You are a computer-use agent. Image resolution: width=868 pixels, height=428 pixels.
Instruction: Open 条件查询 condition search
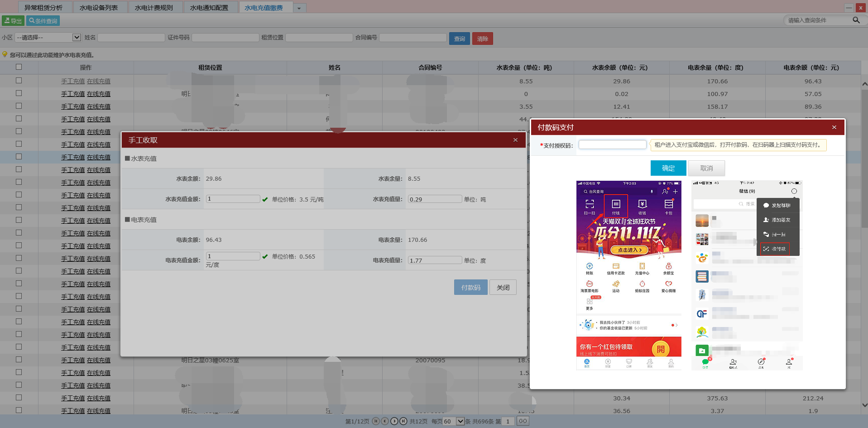(43, 21)
